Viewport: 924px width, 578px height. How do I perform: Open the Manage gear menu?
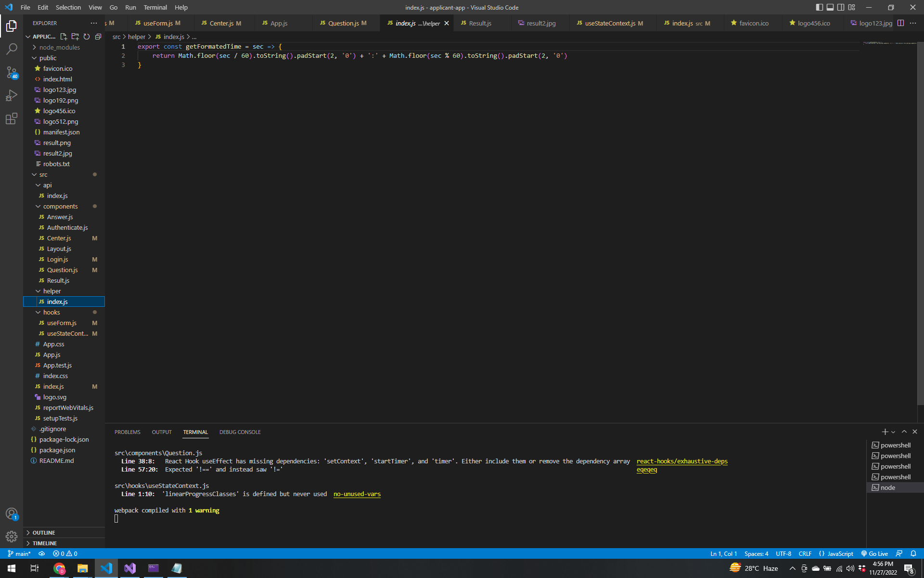12,536
